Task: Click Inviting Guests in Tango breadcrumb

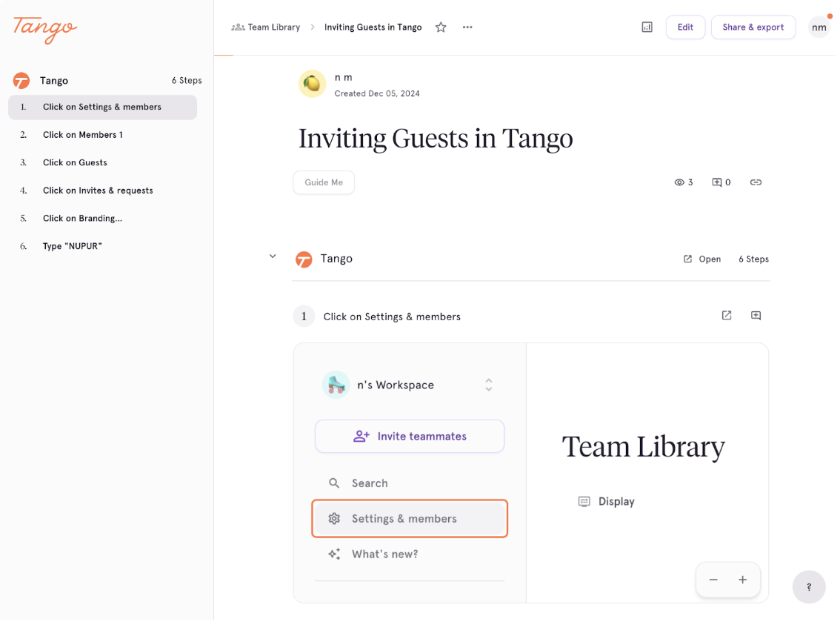Action: tap(373, 27)
